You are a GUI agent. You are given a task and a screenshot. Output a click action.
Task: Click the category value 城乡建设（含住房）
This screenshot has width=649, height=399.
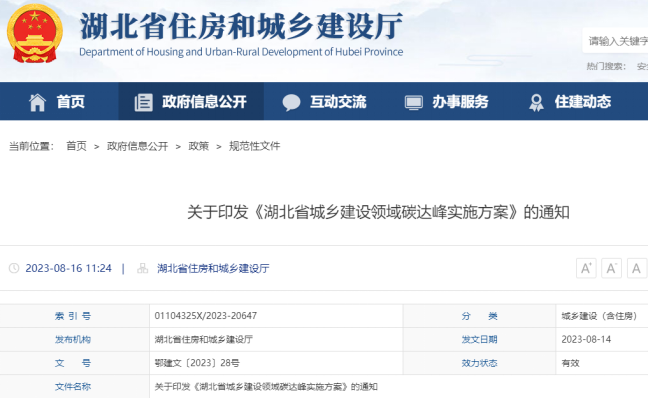click(x=599, y=316)
